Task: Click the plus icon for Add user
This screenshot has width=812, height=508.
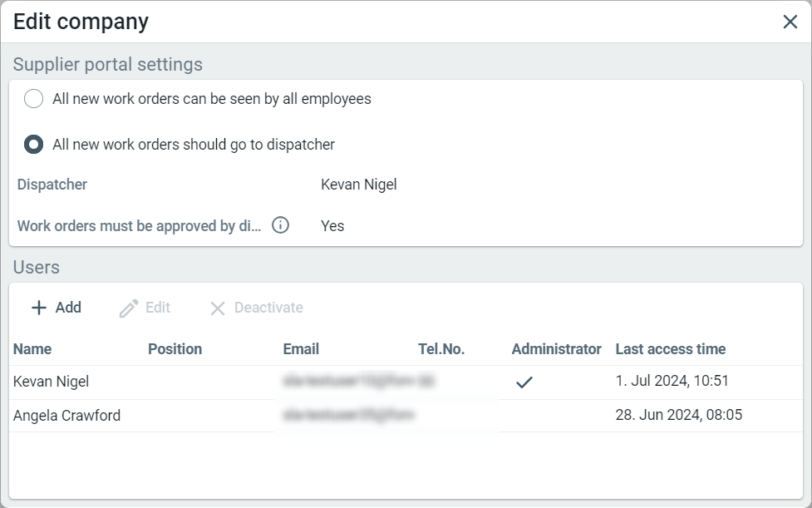Action: [x=38, y=308]
